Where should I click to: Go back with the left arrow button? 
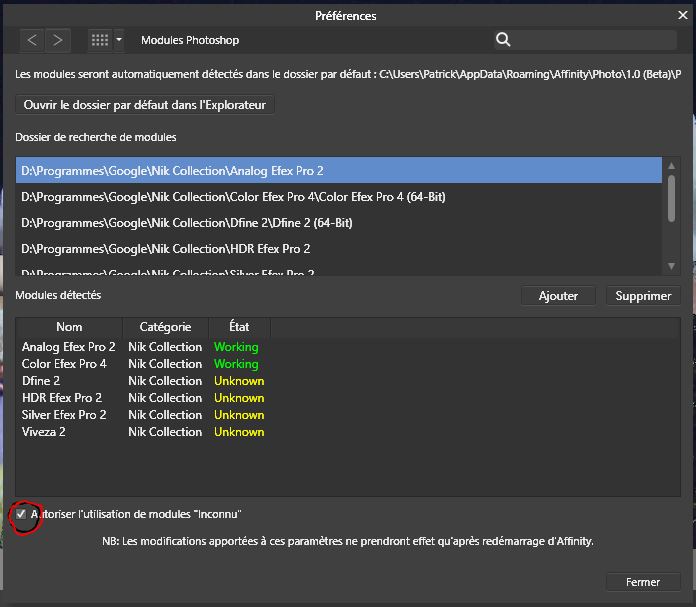click(x=32, y=40)
